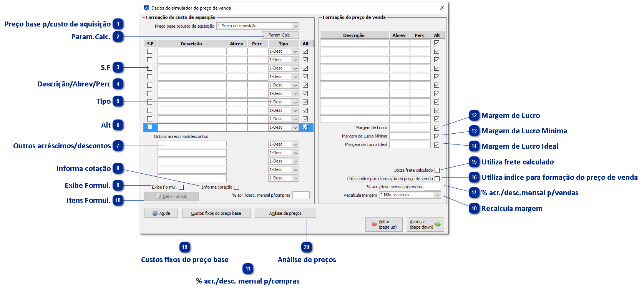Image resolution: width=644 pixels, height=292 pixels.
Task: Click the Margem de Lucro Ideal input field
Action: click(410, 144)
